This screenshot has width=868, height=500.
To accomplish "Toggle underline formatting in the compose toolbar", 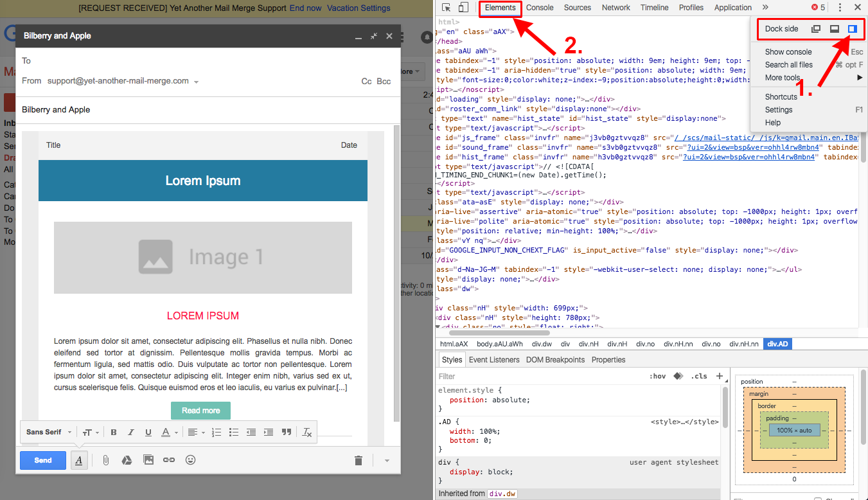I will tap(148, 432).
